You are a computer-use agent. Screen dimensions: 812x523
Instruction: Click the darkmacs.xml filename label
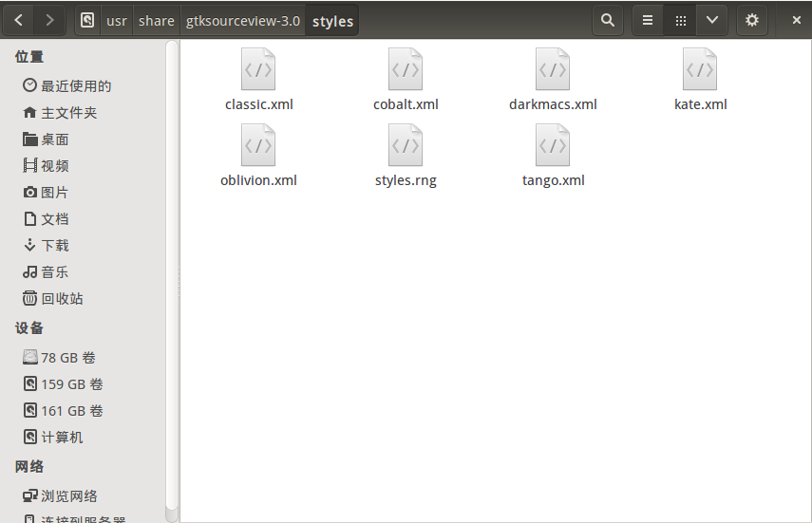pos(553,104)
